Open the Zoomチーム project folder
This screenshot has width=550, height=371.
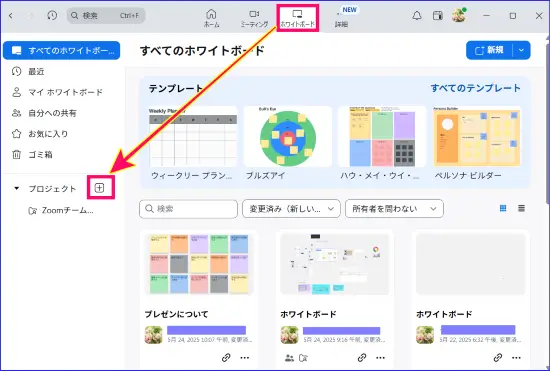61,210
